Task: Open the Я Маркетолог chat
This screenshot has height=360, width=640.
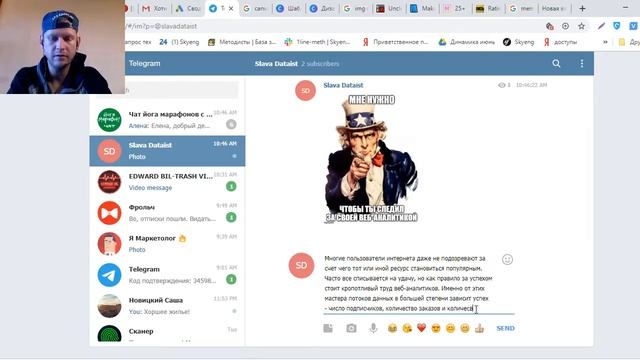Action: 167,244
